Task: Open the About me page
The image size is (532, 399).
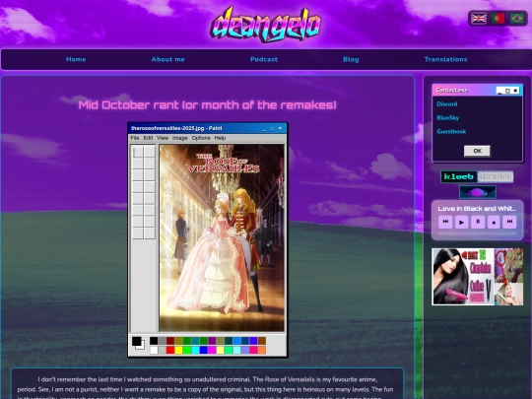Action: [x=167, y=59]
